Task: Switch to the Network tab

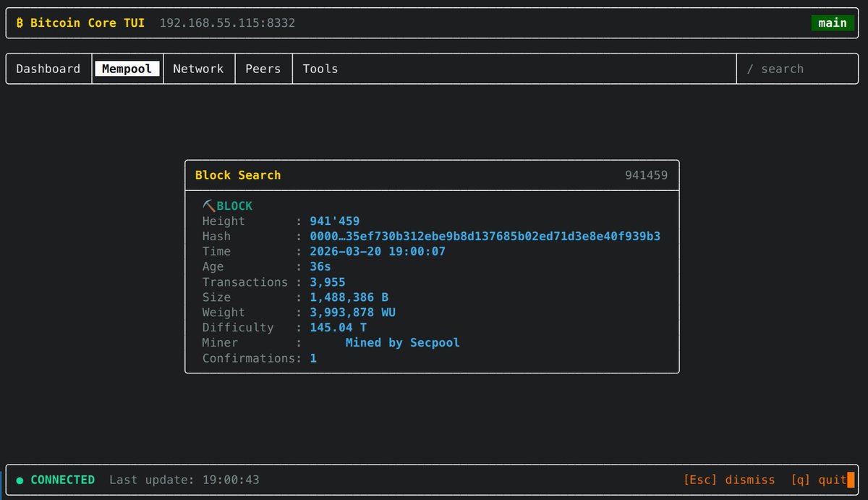Action: pos(198,69)
